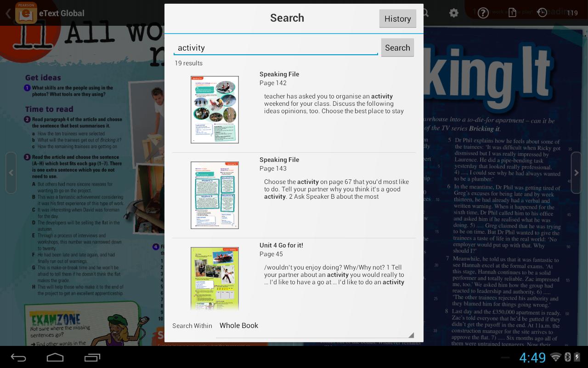Open the Whole Book search scope dropdown
The width and height of the screenshot is (588, 368).
239,325
